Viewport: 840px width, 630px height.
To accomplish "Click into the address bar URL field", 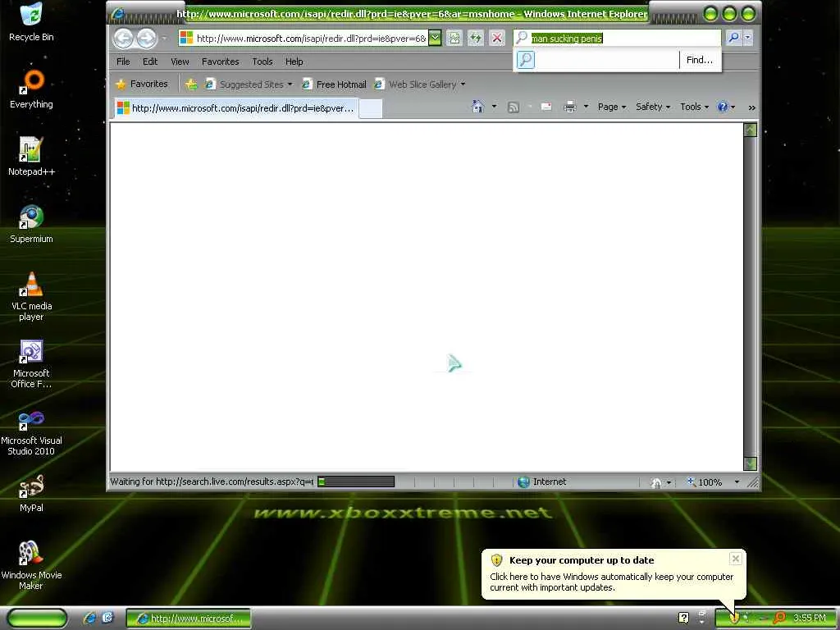I will click(311, 38).
